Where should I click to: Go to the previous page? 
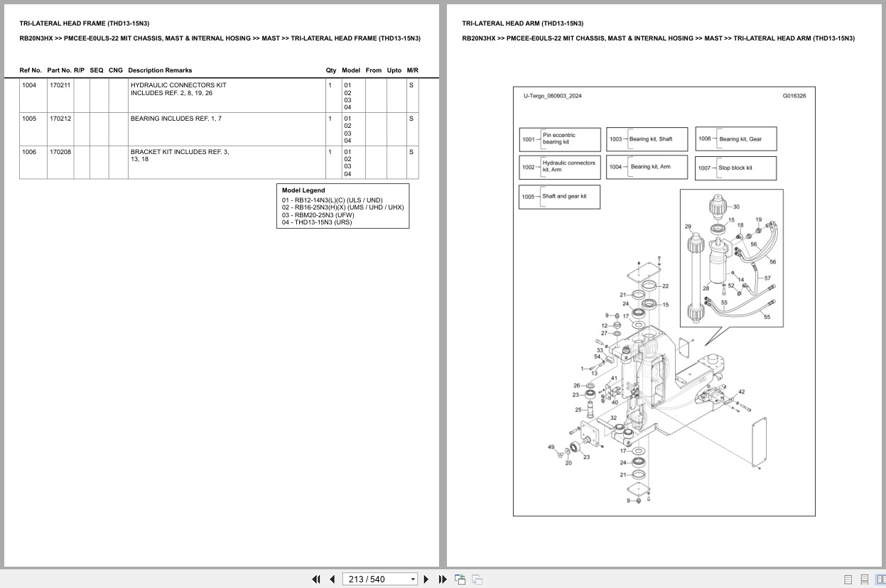tap(332, 579)
